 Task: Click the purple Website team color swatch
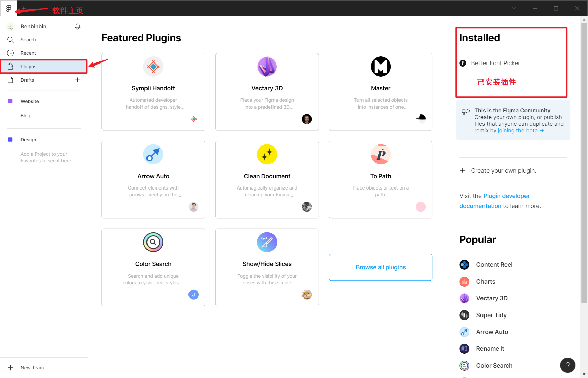[10, 101]
